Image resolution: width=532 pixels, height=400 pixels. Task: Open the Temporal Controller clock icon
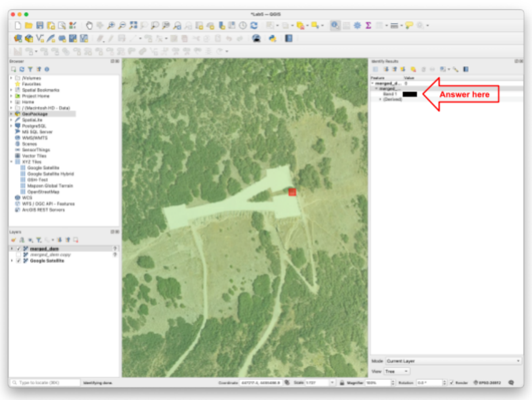point(243,25)
